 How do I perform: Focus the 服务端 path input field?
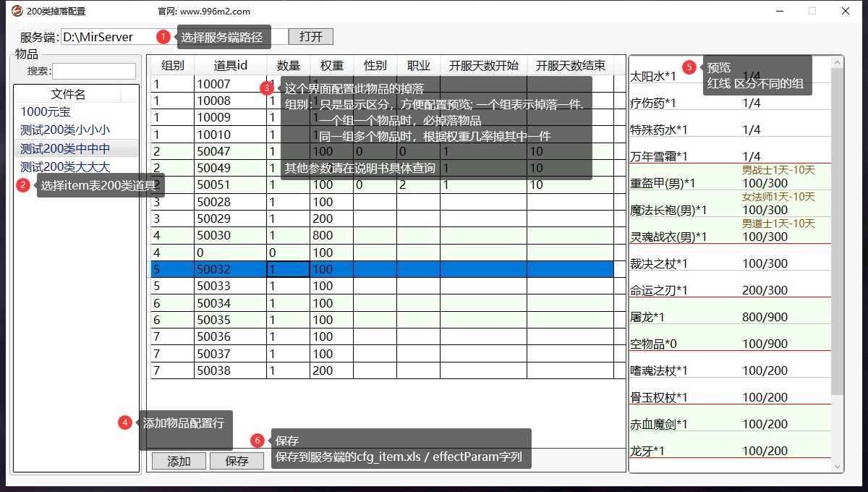pos(109,37)
